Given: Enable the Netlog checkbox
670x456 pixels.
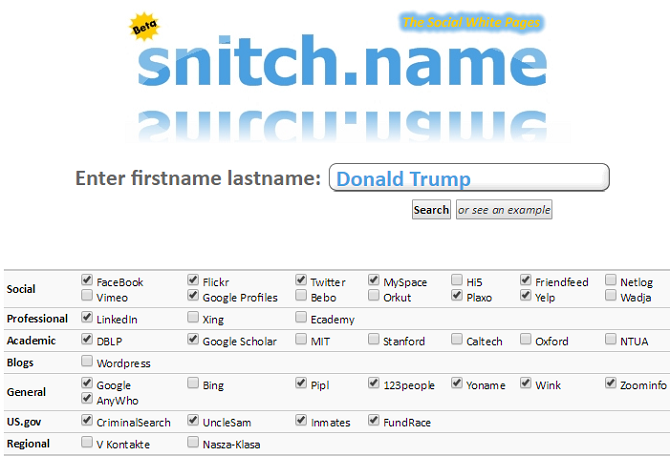Looking at the screenshot, I should click(611, 280).
